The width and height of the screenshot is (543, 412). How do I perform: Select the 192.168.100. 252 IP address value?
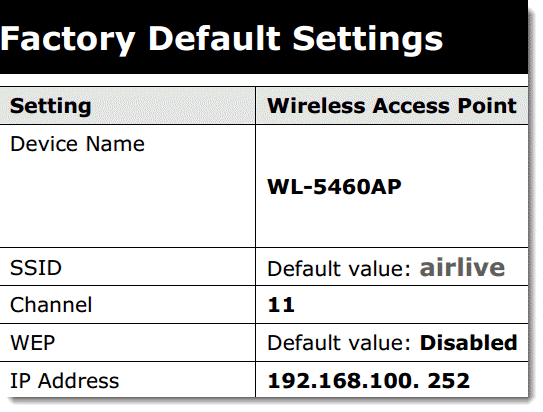[x=368, y=381]
